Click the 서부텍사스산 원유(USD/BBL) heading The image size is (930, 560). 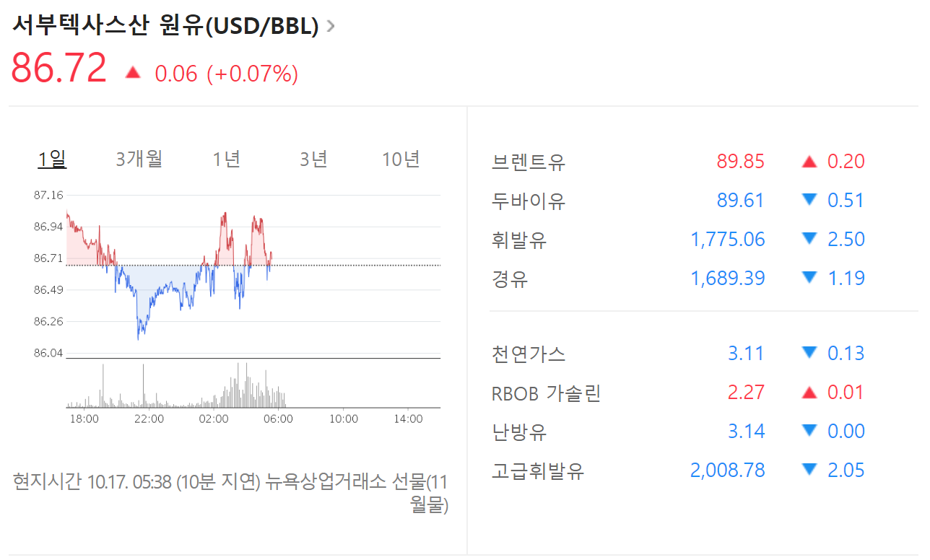pyautogui.click(x=166, y=26)
